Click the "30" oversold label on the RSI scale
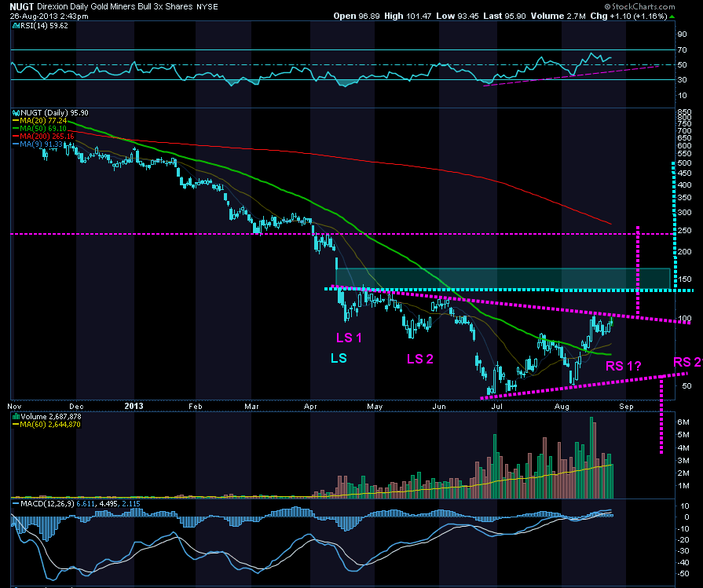The width and height of the screenshot is (703, 588). coord(683,80)
